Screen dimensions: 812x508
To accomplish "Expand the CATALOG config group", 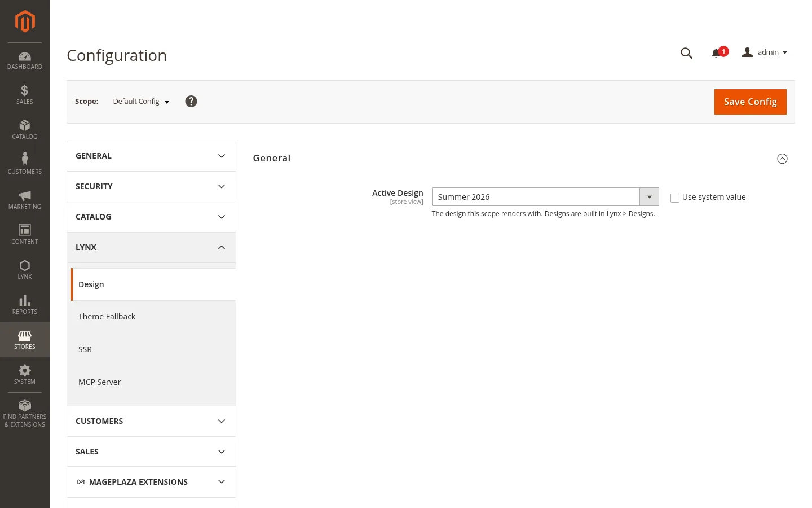I will tap(151, 217).
